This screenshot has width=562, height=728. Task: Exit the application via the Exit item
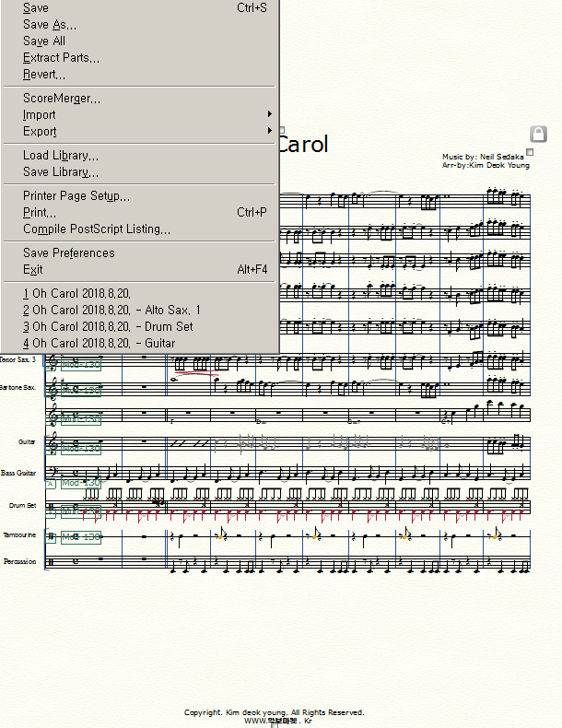[33, 269]
